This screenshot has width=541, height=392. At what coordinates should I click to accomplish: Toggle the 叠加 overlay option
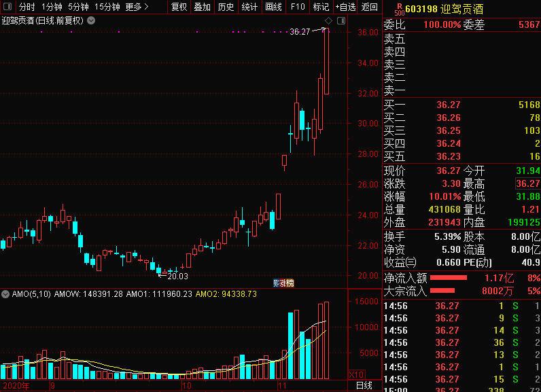coord(202,7)
